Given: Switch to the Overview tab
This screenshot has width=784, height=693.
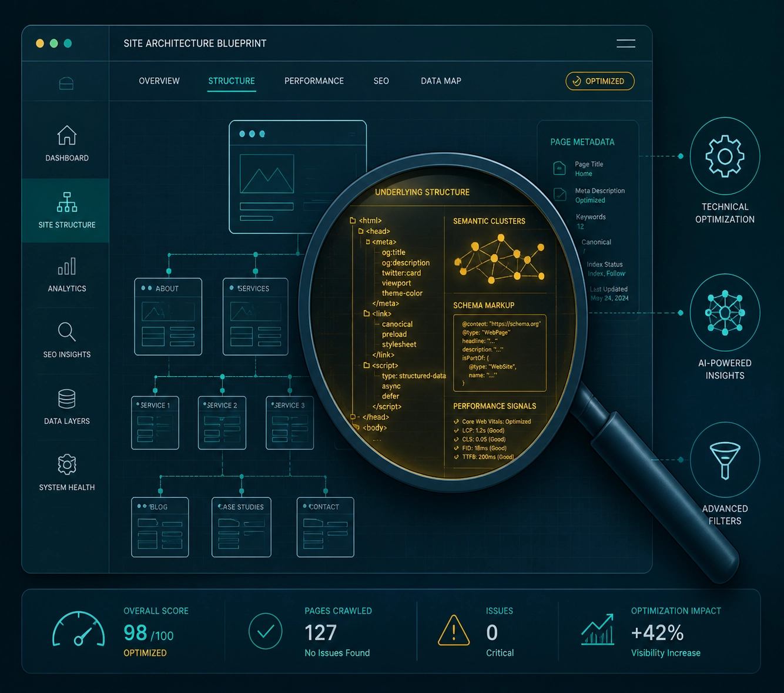Looking at the screenshot, I should click(x=159, y=81).
